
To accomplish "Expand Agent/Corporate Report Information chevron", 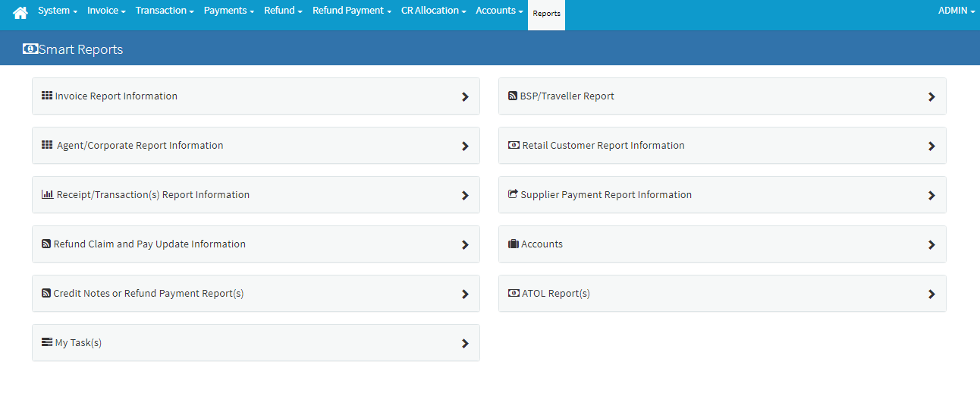I will pyautogui.click(x=465, y=146).
